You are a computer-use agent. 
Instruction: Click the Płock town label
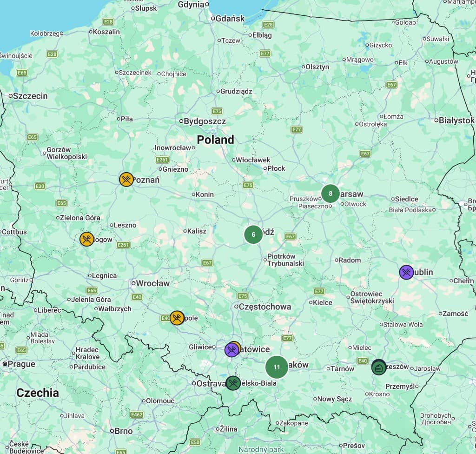(276, 168)
